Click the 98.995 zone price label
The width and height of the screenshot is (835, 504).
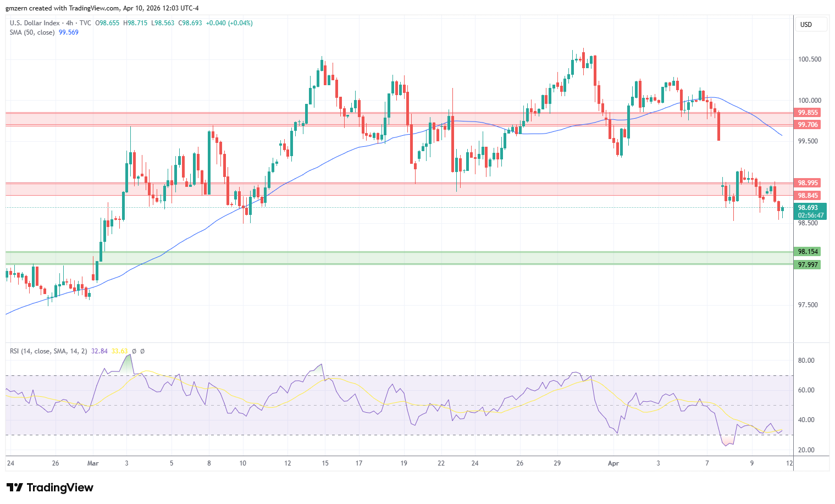tap(808, 183)
